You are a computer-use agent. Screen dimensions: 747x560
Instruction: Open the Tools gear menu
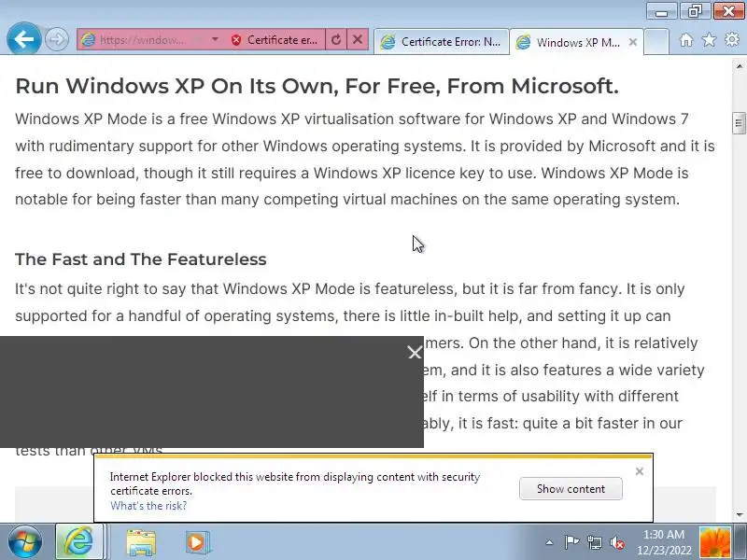(732, 39)
